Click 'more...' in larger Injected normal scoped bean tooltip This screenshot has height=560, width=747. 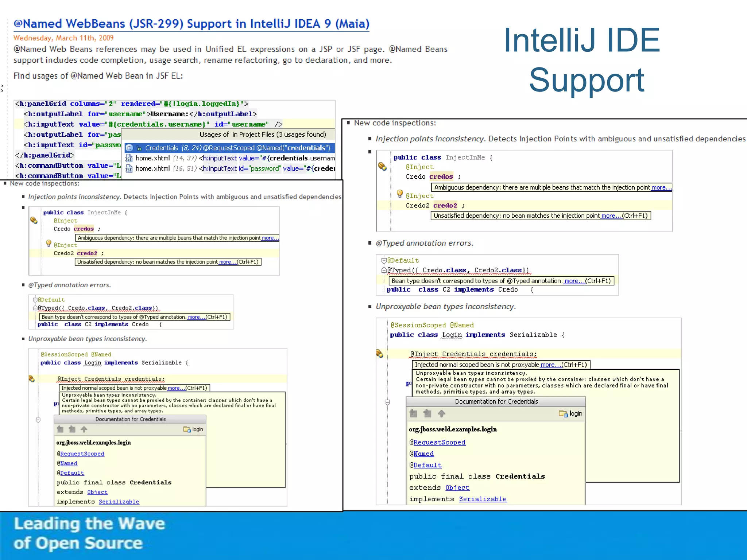(x=550, y=365)
